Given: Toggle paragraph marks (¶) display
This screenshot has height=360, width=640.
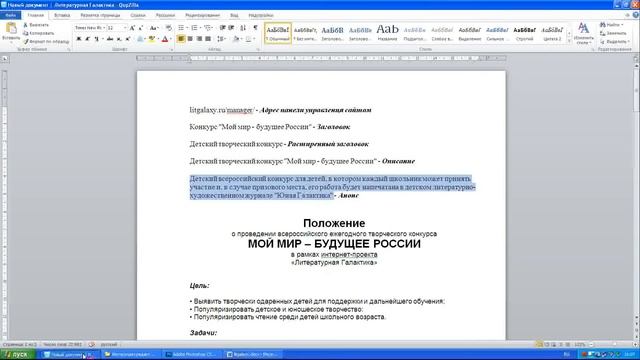Looking at the screenshot, I should point(256,28).
